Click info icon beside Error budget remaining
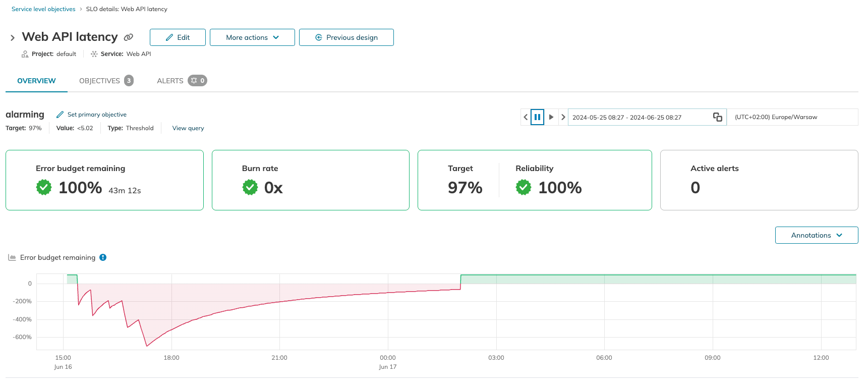This screenshot has width=868, height=386. [x=103, y=257]
